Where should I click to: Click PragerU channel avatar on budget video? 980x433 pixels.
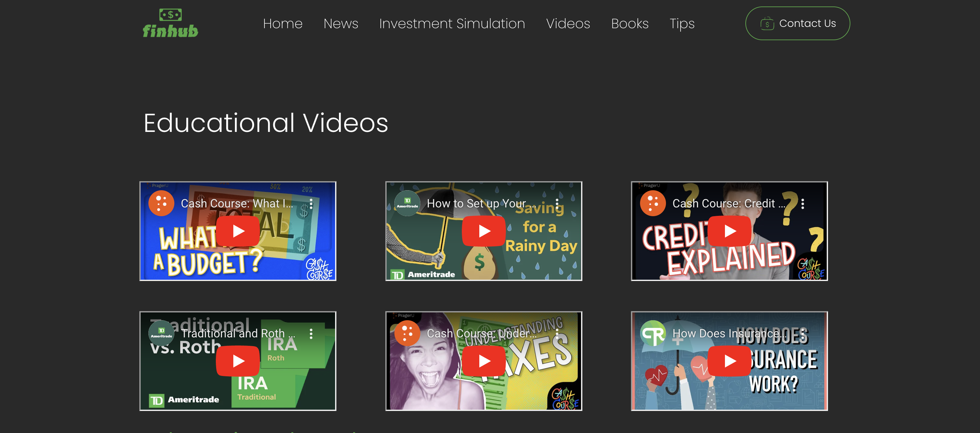coord(161,204)
